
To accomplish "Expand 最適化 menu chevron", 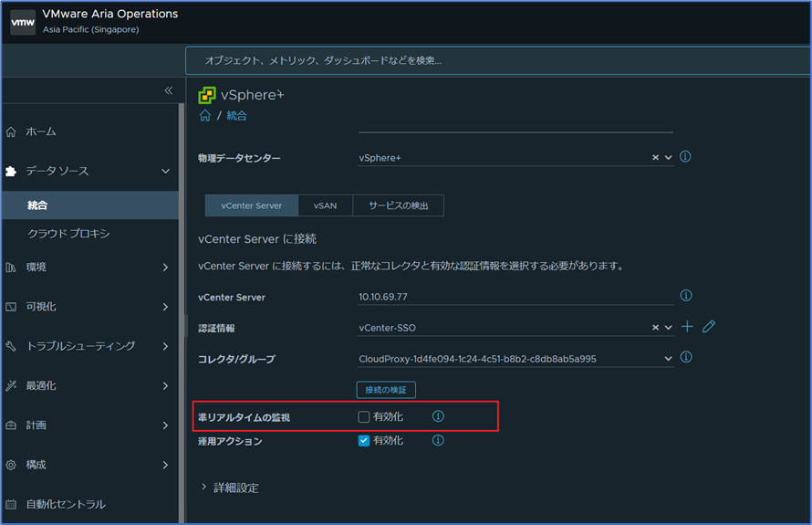I will [166, 385].
